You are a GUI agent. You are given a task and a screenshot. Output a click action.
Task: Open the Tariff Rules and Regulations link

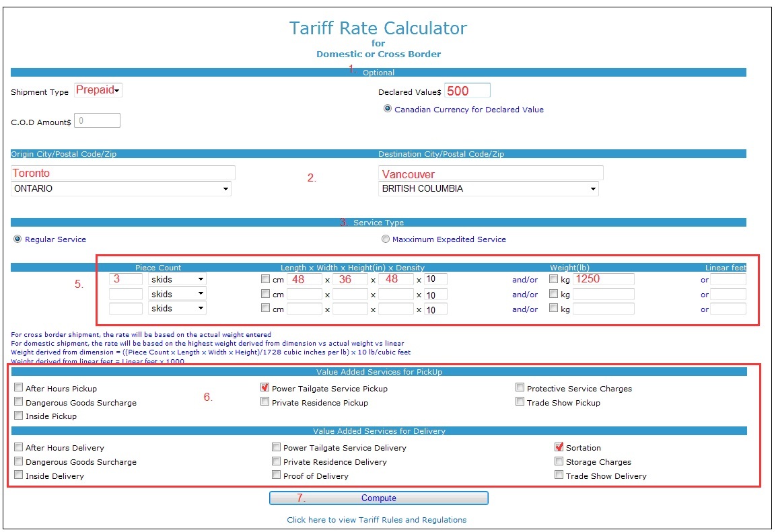click(376, 520)
